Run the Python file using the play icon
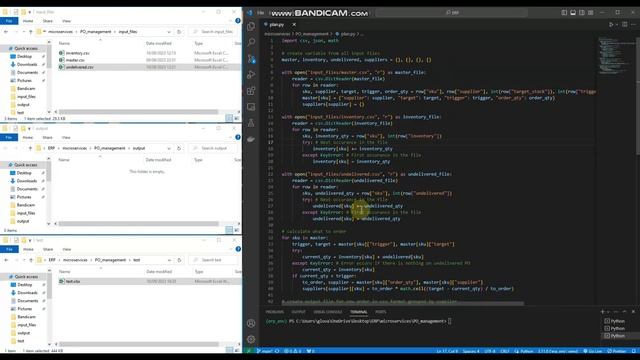This screenshot has width=640, height=360. point(611,24)
